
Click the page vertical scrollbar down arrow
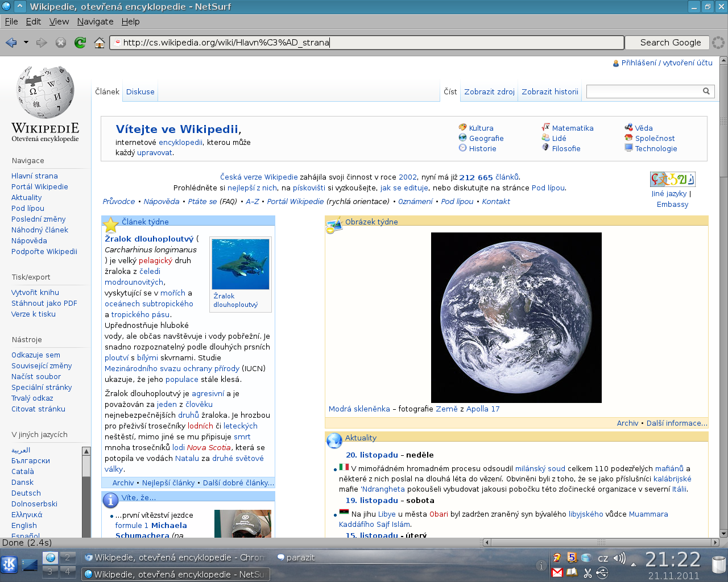723,534
